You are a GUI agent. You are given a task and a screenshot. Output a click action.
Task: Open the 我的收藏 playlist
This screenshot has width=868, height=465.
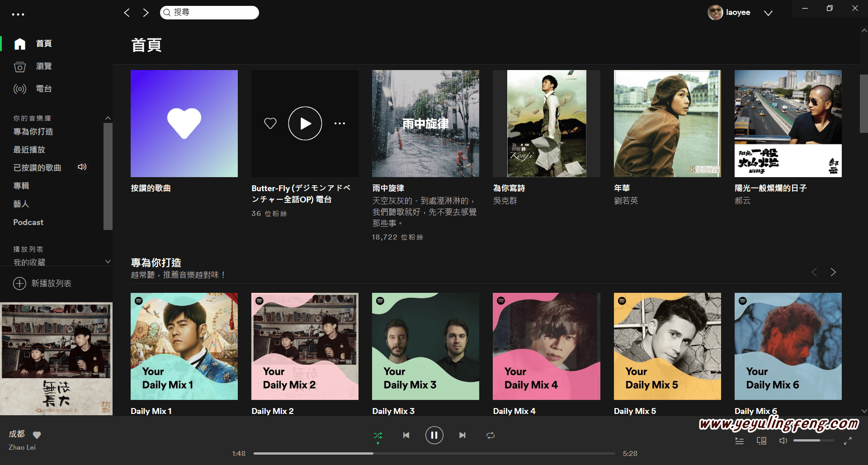click(29, 262)
